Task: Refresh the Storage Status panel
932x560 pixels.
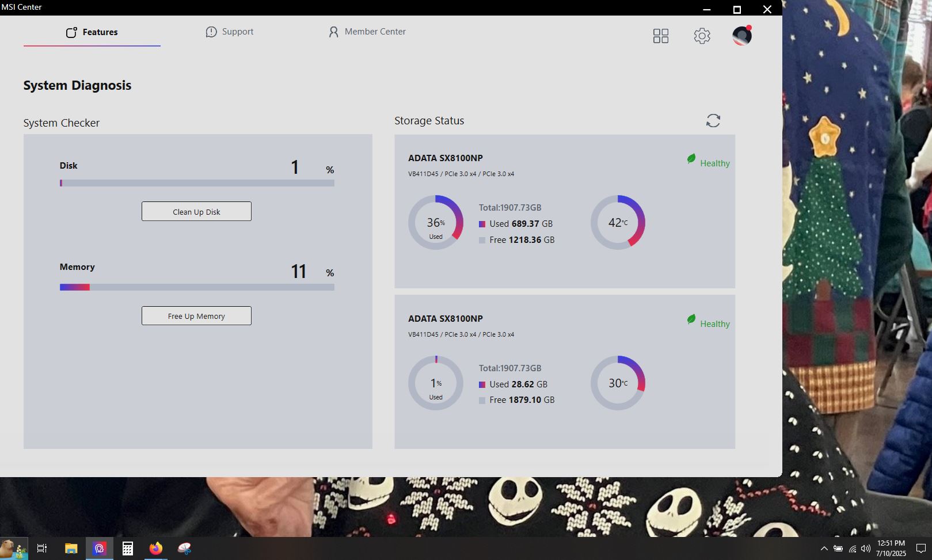Action: pos(713,120)
